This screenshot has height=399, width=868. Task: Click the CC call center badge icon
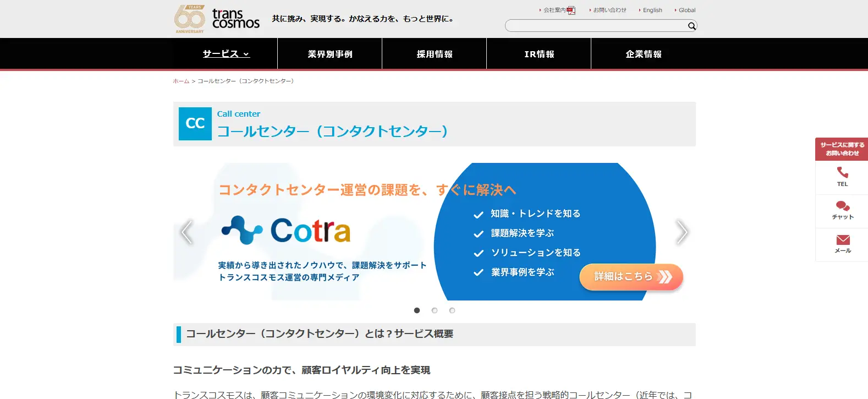pos(195,124)
